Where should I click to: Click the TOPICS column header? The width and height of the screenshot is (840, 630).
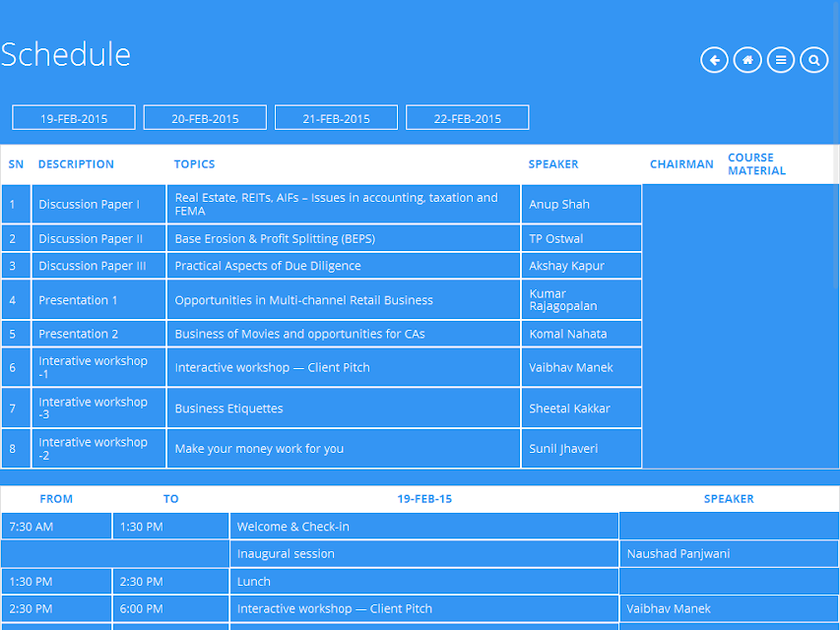(194, 164)
